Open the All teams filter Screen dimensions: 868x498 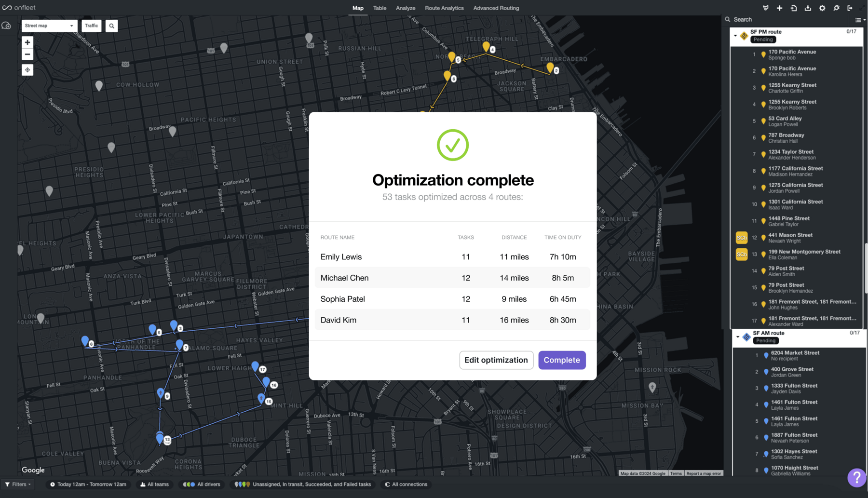(154, 485)
